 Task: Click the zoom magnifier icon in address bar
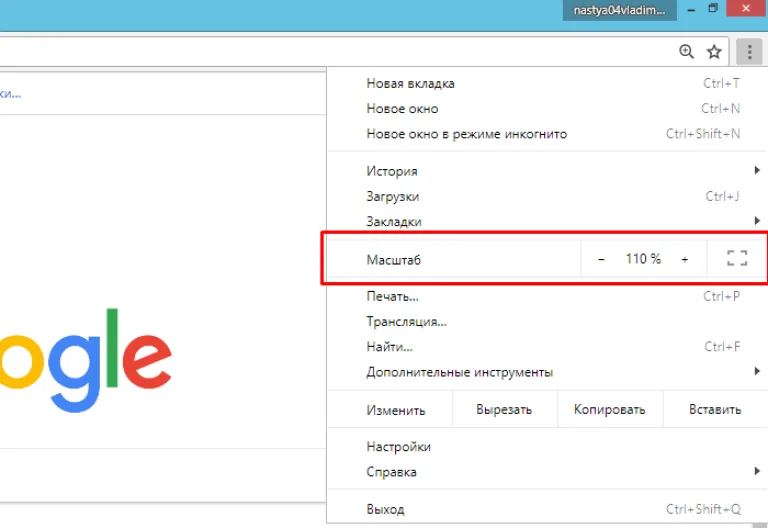pyautogui.click(x=686, y=51)
